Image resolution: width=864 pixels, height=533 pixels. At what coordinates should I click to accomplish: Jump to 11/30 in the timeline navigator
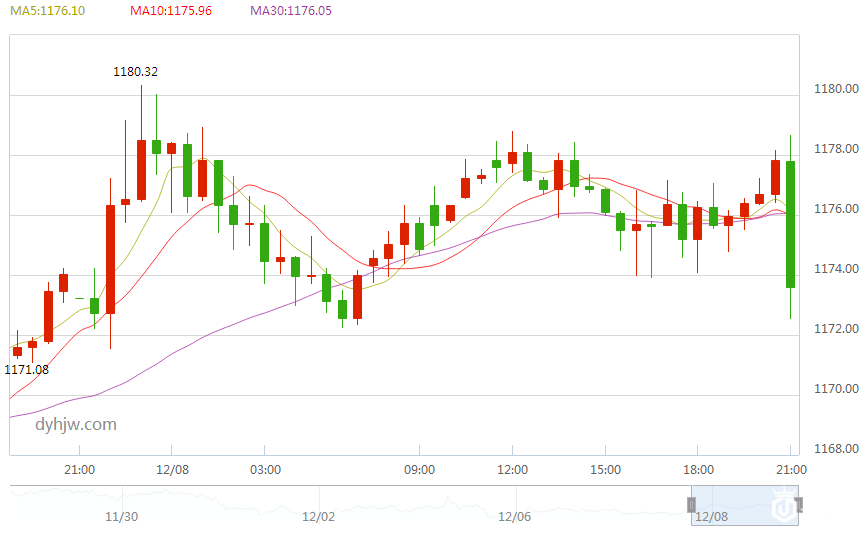(122, 517)
